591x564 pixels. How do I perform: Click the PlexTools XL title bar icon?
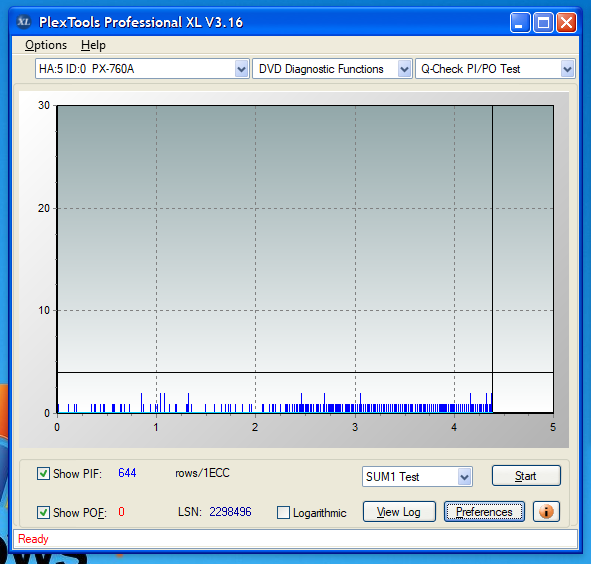pos(24,22)
